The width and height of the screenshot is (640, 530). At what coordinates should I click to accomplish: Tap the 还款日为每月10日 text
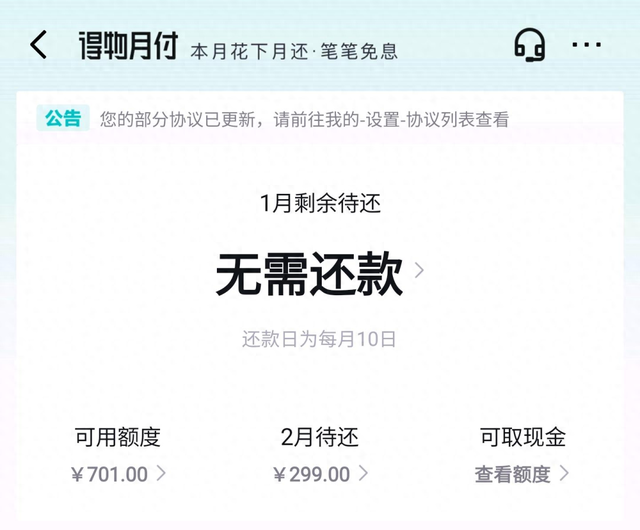click(320, 339)
